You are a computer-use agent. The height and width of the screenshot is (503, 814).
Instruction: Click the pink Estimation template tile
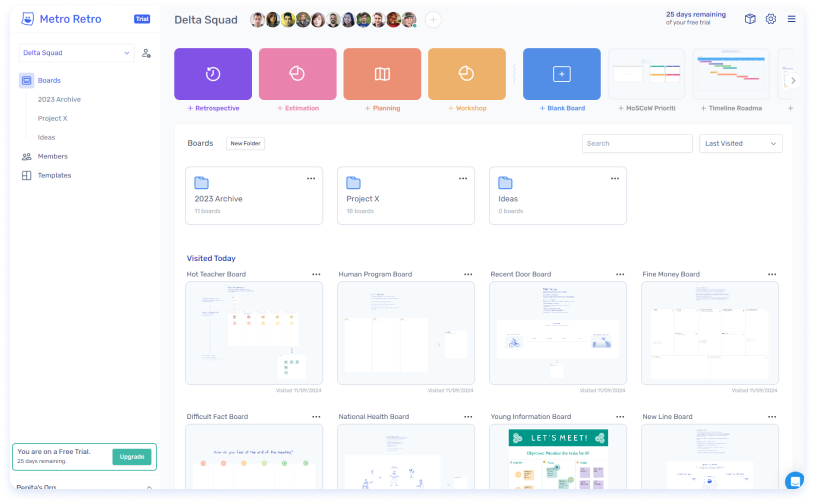[x=297, y=74]
